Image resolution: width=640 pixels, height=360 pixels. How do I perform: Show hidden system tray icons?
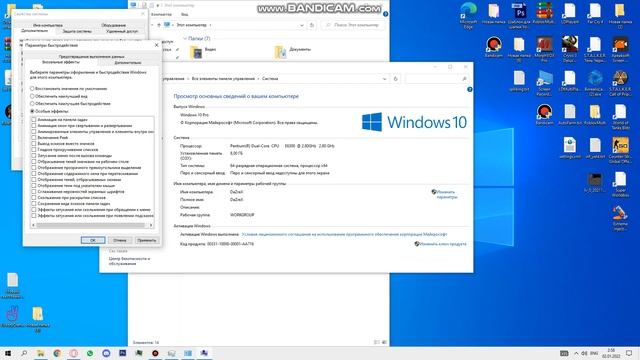tap(576, 353)
